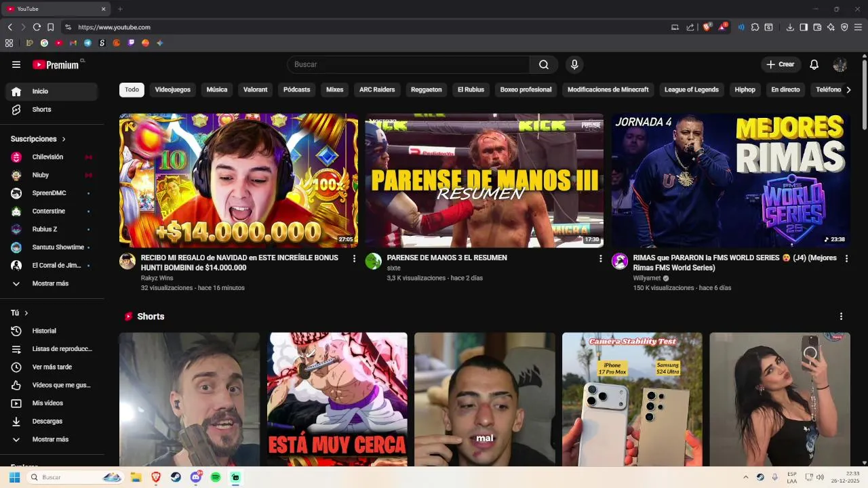
Task: Open Conterstine subscription channel
Action: tap(52, 211)
